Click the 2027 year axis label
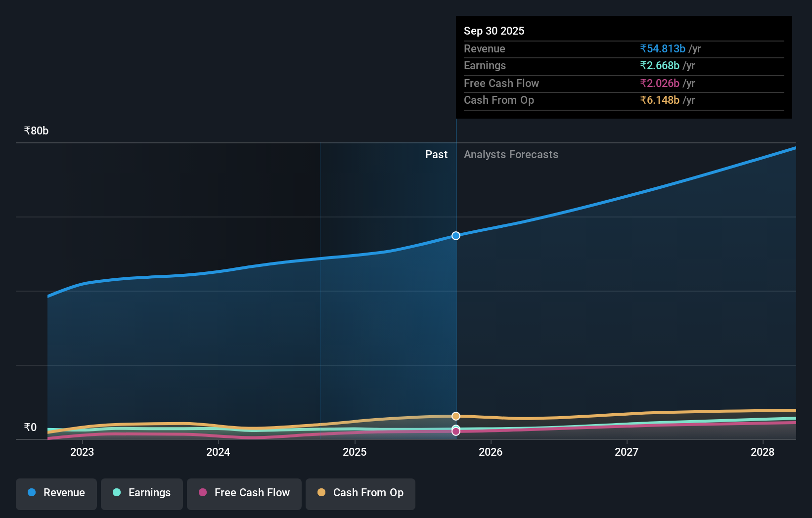The height and width of the screenshot is (518, 812). click(627, 452)
